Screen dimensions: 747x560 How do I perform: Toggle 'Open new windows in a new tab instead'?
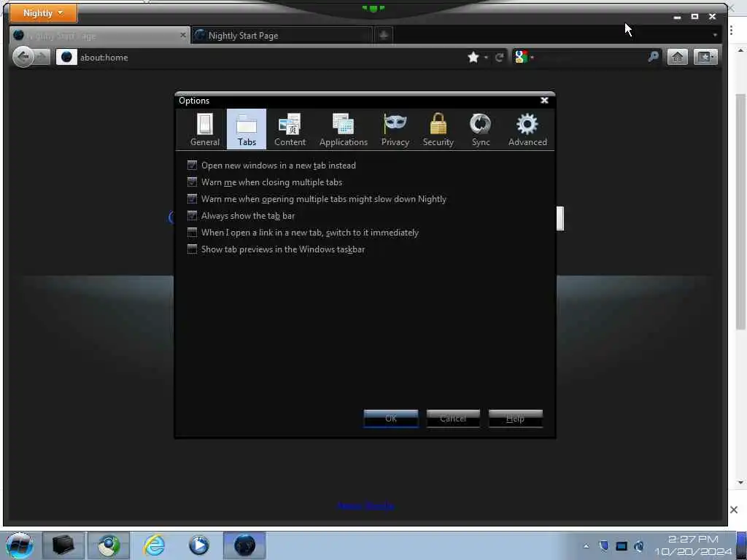pos(271,166)
